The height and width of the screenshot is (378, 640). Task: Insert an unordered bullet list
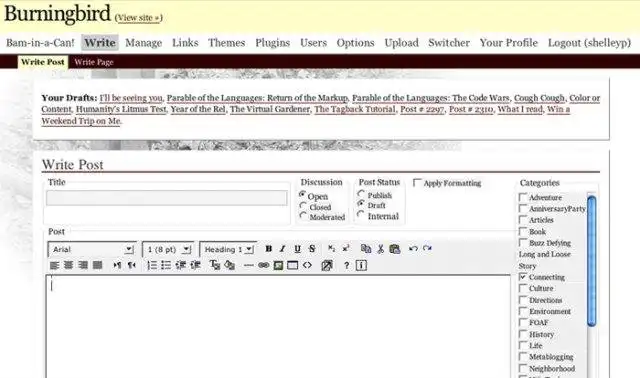tap(166, 265)
